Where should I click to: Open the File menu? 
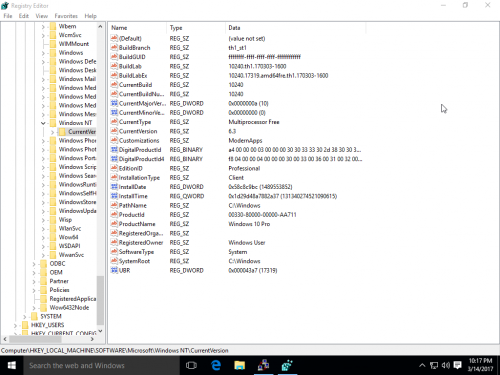coord(8,16)
